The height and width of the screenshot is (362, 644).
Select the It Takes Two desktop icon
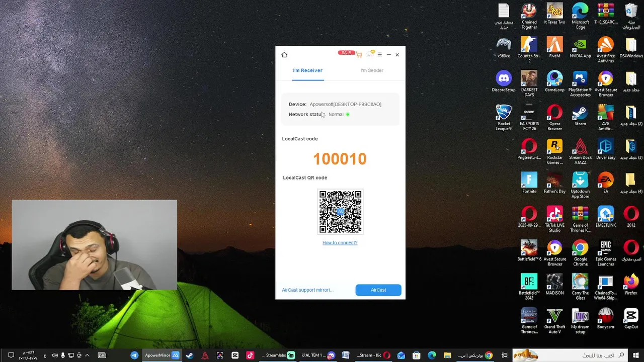pyautogui.click(x=554, y=14)
